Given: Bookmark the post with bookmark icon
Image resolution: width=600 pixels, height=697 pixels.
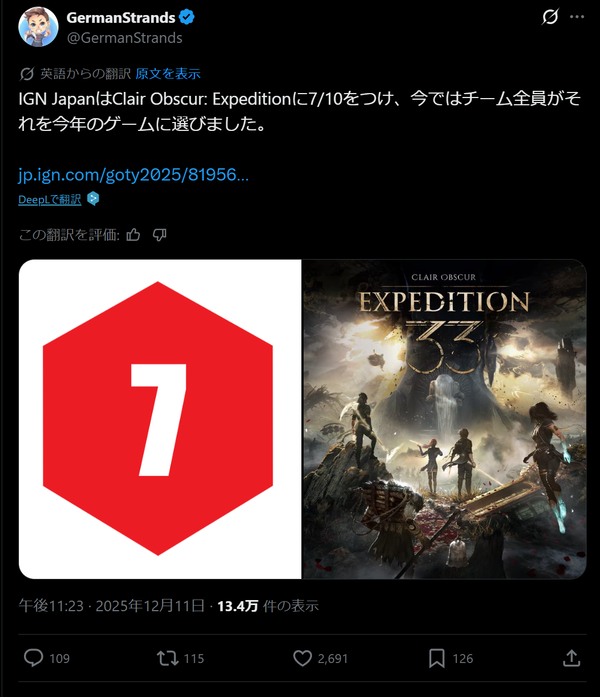Looking at the screenshot, I should pyautogui.click(x=436, y=658).
